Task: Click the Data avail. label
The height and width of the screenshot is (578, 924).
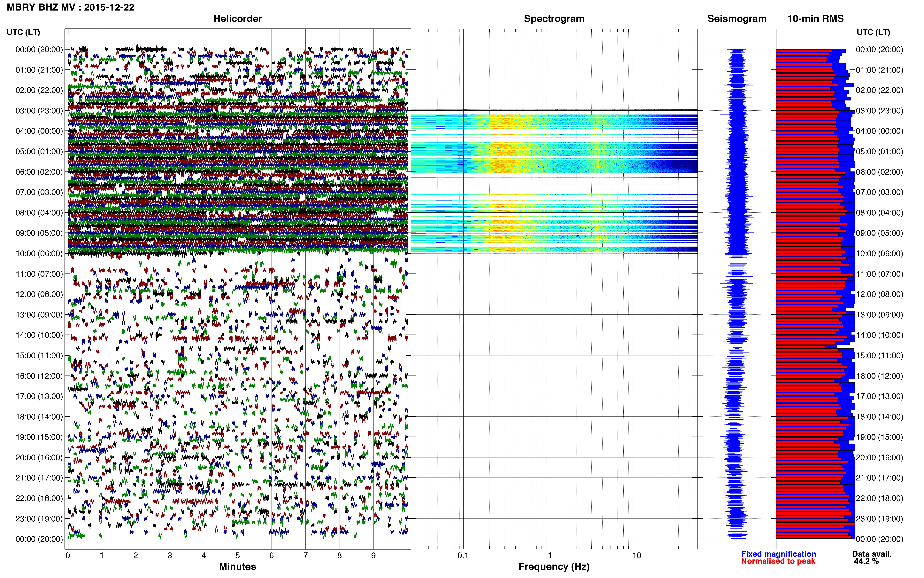Action: (x=872, y=554)
